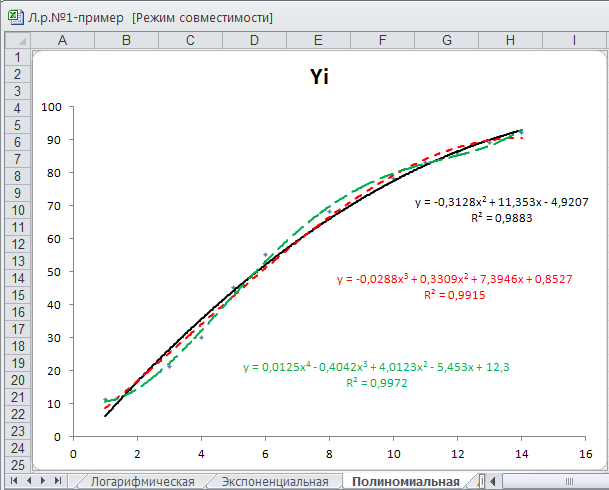Click the workbook title Л.р.№1-пример
609x490 pixels.
75,17
